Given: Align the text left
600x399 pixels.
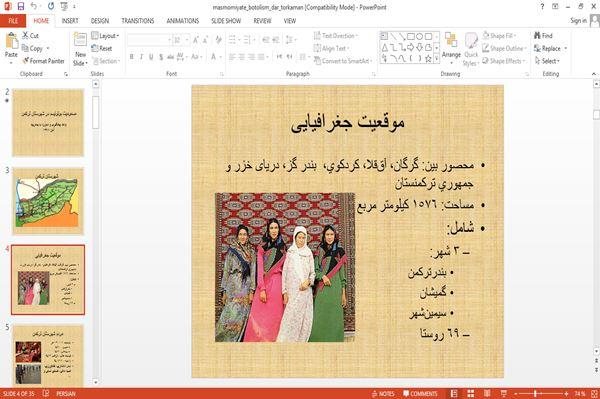Looking at the screenshot, I should point(232,57).
